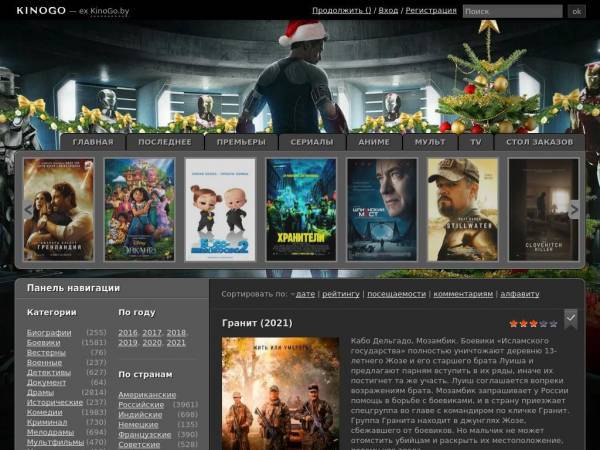Open the Комедии category

44,412
